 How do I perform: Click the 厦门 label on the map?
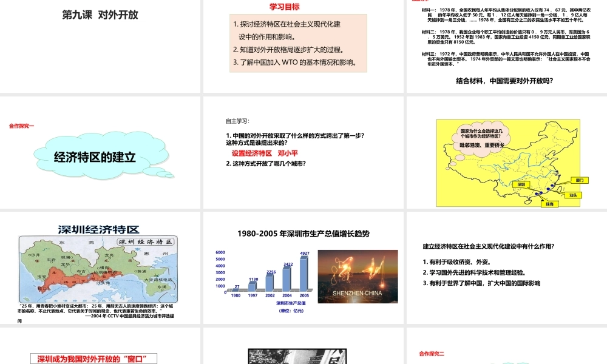580,180
